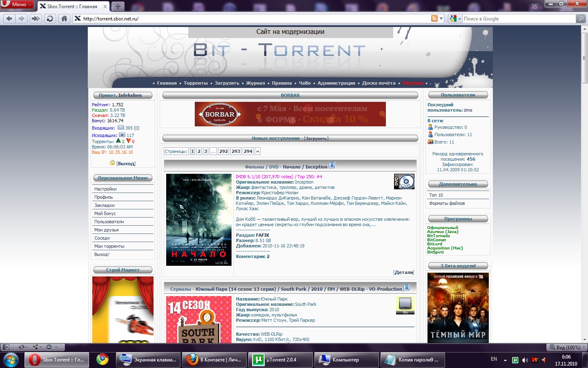Focus the address bar URL field
The width and height of the screenshot is (588, 368).
coord(256,18)
